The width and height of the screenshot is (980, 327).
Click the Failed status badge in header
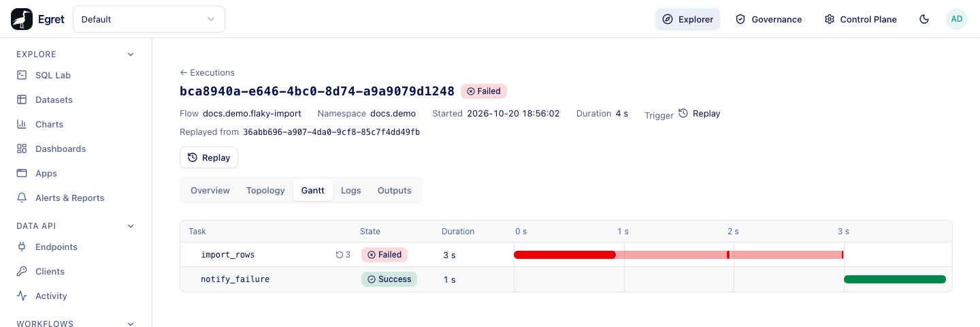point(484,91)
